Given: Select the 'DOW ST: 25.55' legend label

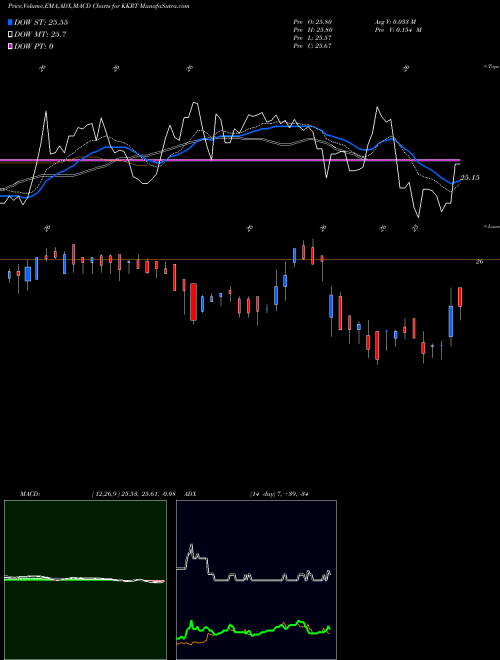Looking at the screenshot, I should (x=41, y=22).
